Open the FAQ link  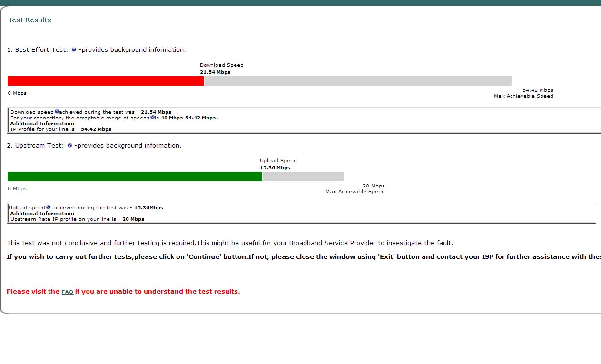pos(67,292)
